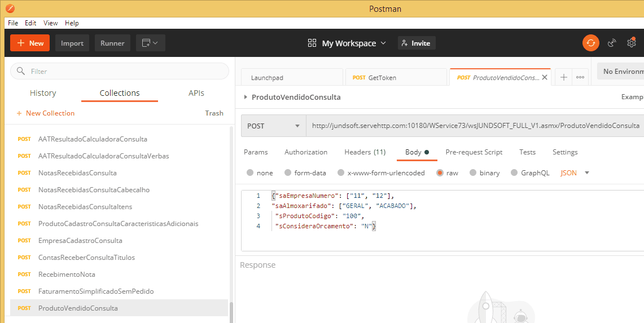Add a new request tab with plus icon
Image resolution: width=644 pixels, height=323 pixels.
click(x=563, y=78)
